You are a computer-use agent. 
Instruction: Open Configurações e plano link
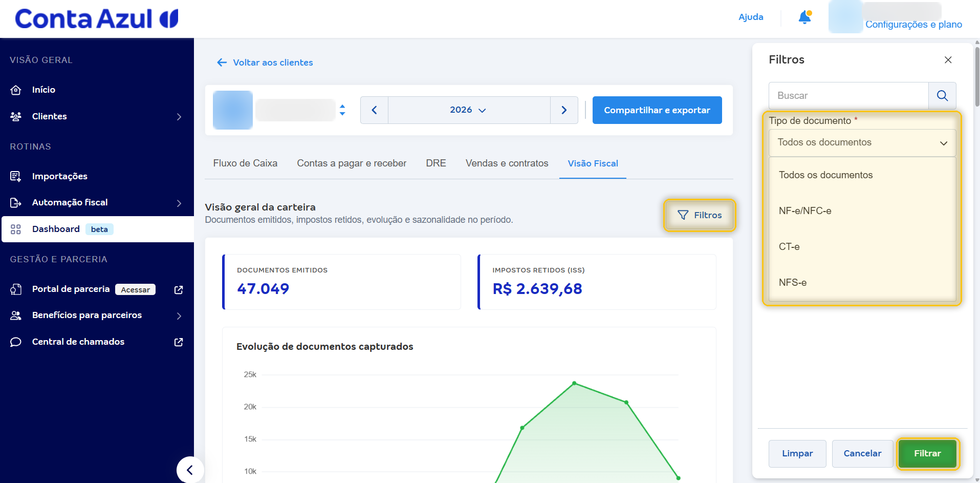(x=913, y=25)
